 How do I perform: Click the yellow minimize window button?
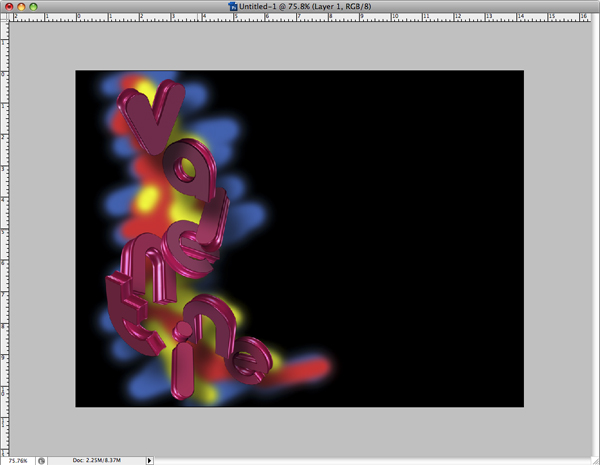pos(21,6)
